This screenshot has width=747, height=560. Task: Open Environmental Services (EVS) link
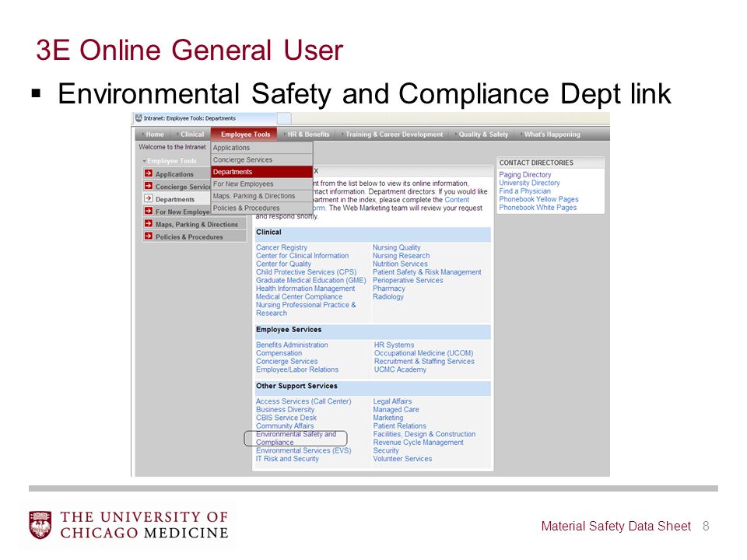click(x=303, y=450)
